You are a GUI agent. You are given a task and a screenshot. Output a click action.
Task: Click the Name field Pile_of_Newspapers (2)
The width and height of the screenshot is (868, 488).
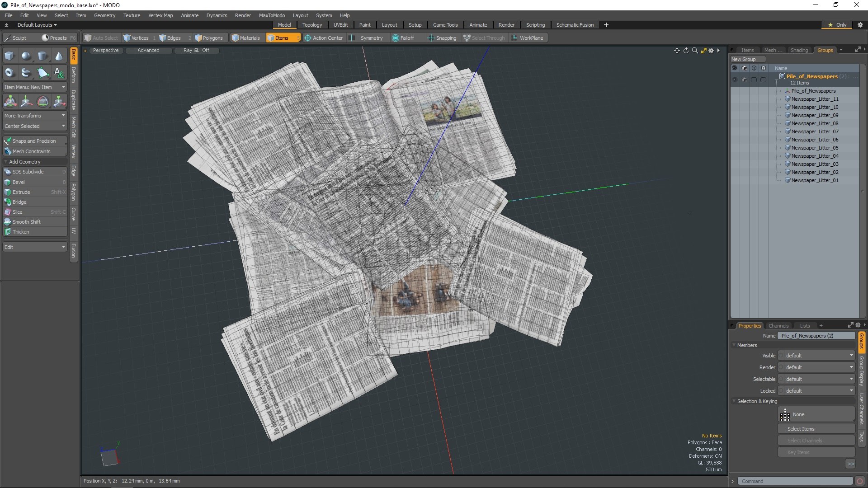[816, 336]
